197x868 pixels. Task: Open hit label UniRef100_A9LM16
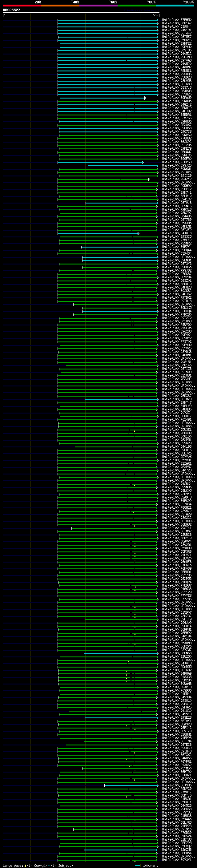pos(177,450)
